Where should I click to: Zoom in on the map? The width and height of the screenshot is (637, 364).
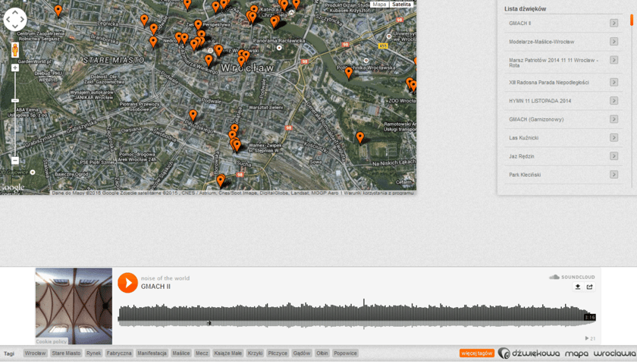click(14, 68)
